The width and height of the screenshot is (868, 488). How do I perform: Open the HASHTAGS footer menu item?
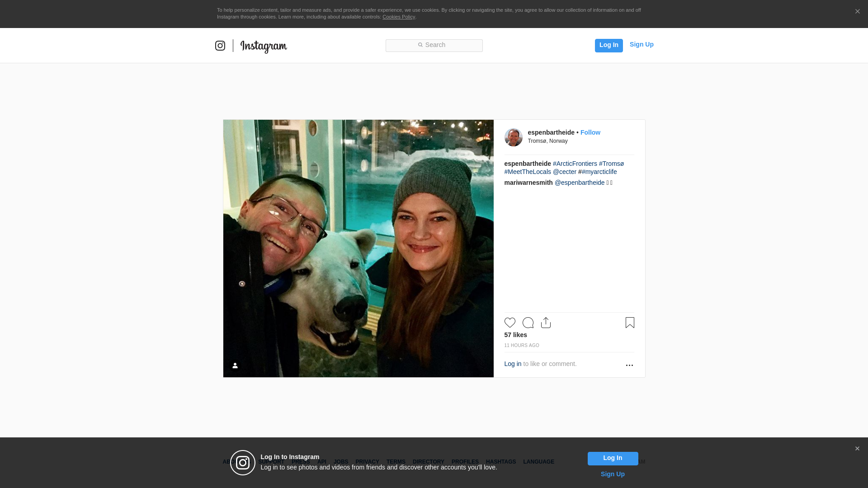coord(500,462)
